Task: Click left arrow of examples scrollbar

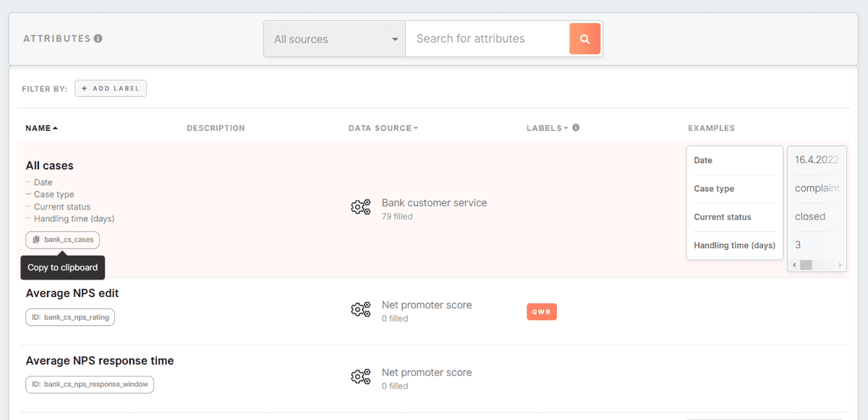Action: tap(794, 265)
